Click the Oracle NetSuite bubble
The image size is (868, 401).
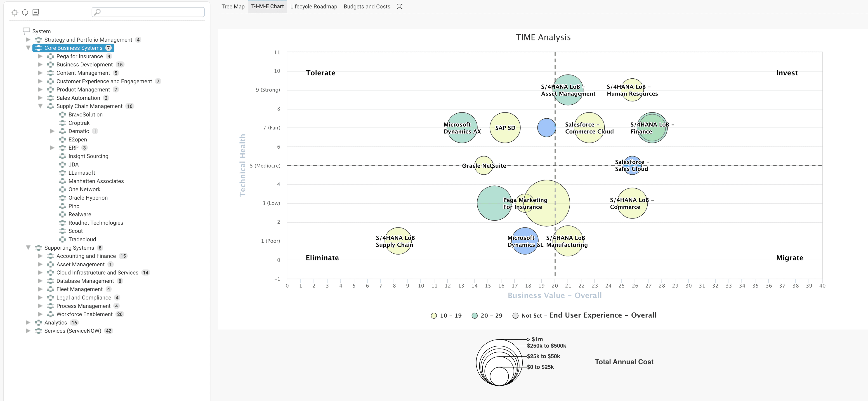click(x=484, y=165)
